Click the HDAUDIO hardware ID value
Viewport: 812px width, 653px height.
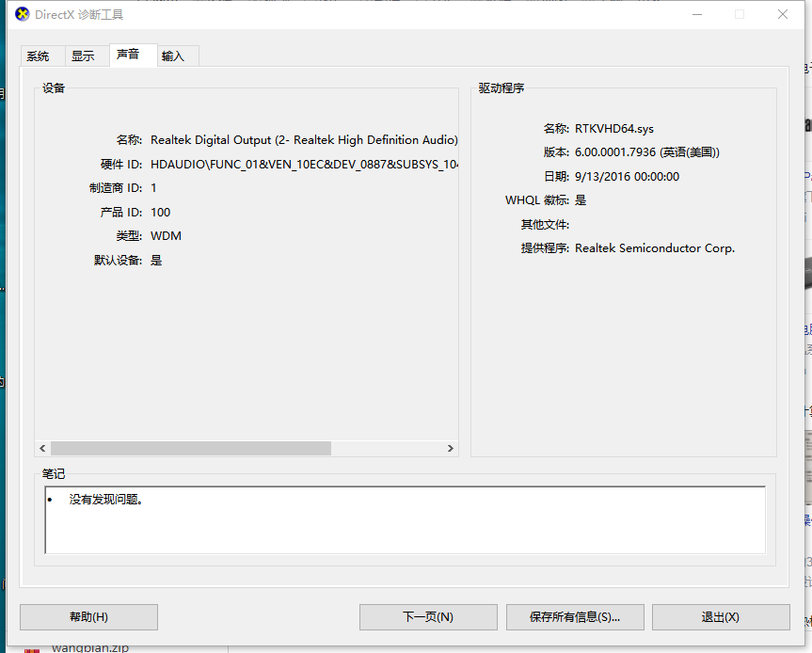304,165
